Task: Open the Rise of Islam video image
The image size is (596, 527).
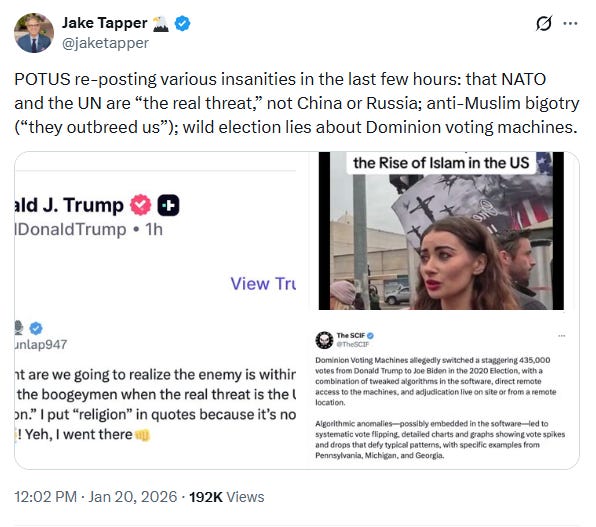Action: 441,230
